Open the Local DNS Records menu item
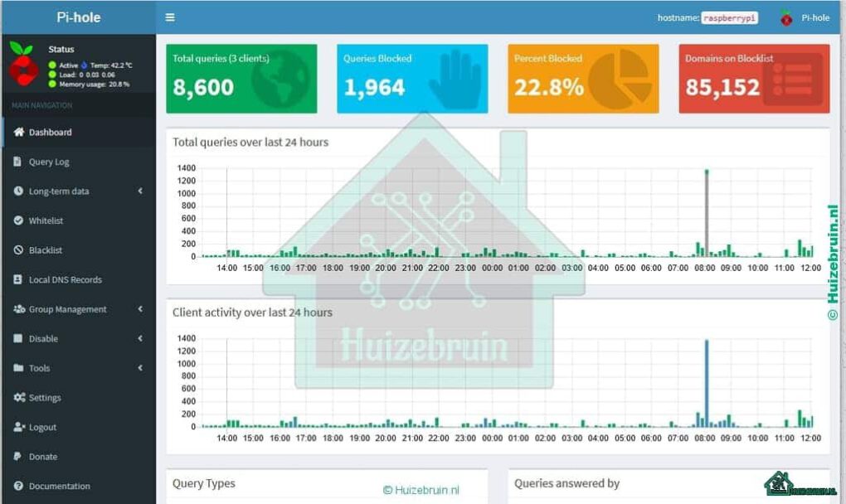846x504 pixels. coord(79,279)
